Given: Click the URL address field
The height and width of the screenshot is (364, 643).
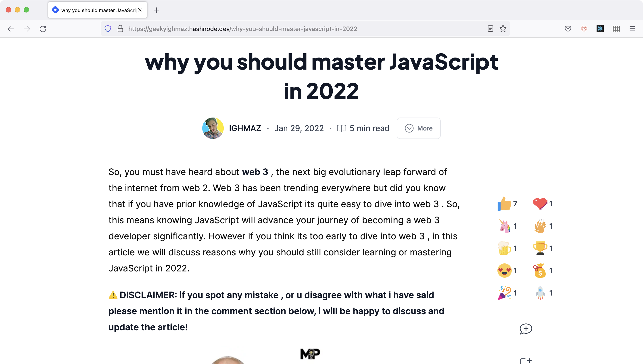Looking at the screenshot, I should (x=275, y=29).
